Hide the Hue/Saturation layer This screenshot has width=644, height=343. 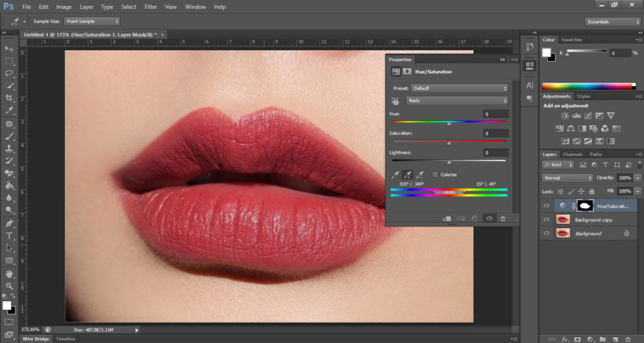coord(546,206)
